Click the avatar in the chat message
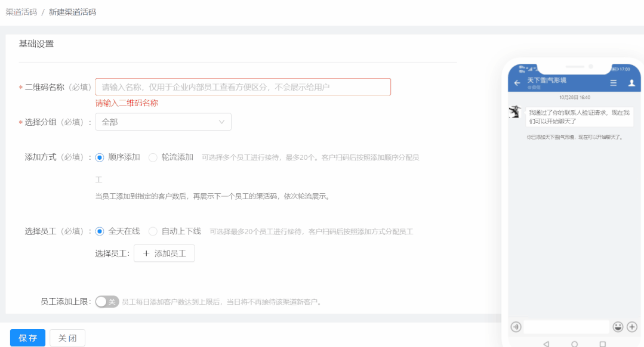The height and width of the screenshot is (347, 644). click(515, 111)
